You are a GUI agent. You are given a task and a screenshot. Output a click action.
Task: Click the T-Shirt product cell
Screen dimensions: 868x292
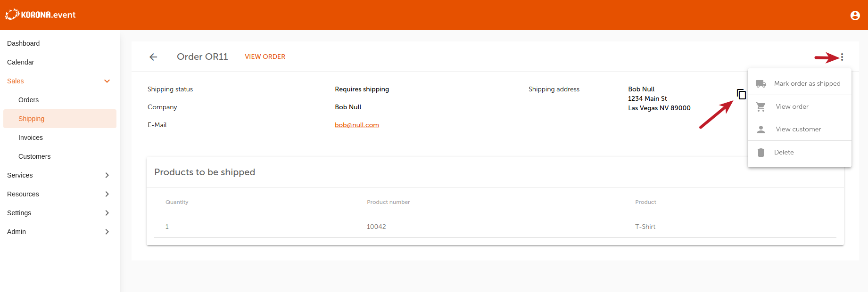[645, 227]
